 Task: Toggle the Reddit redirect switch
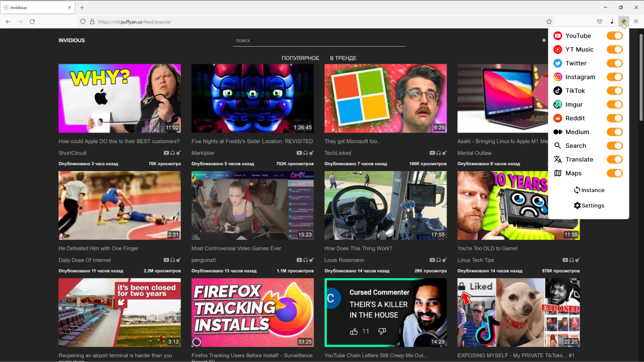(x=615, y=119)
